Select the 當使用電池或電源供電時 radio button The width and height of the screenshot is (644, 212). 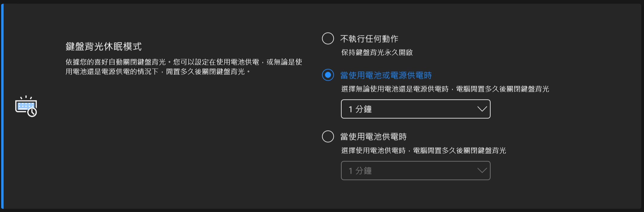click(x=328, y=75)
